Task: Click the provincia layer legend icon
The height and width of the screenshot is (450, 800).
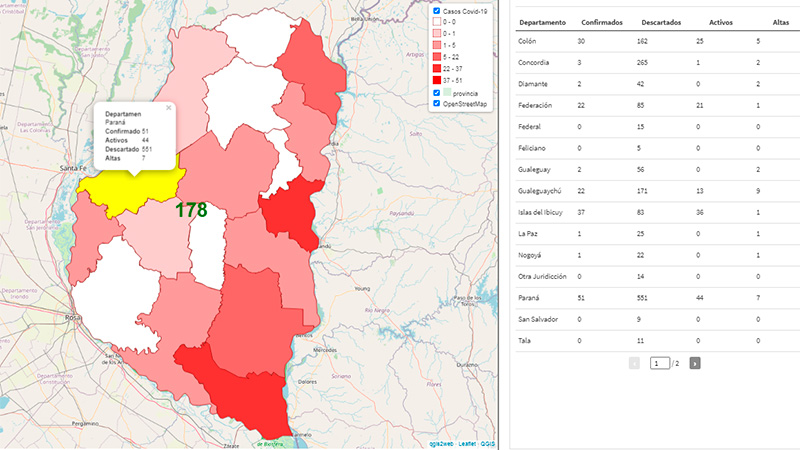Action: pos(449,92)
